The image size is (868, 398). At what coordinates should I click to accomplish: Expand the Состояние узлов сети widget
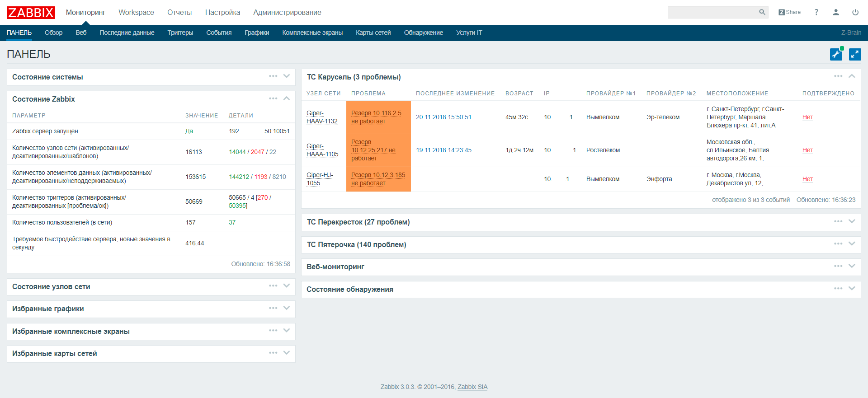click(x=287, y=286)
